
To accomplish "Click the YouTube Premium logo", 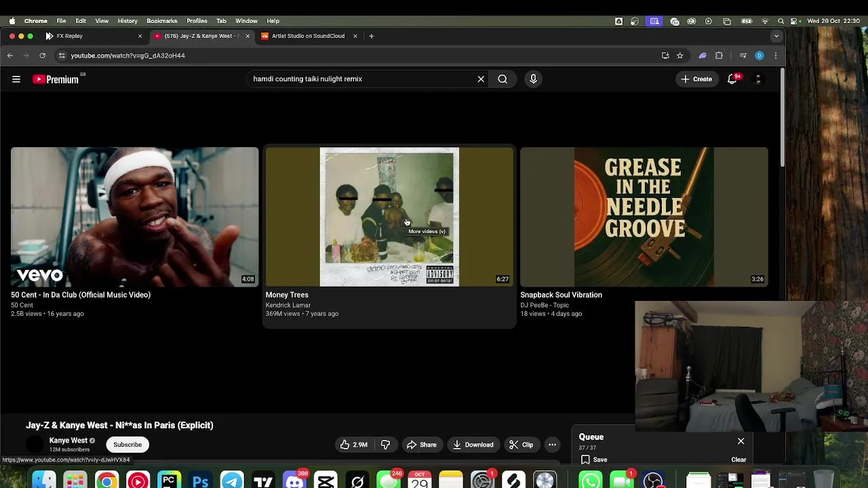I will tap(56, 79).
